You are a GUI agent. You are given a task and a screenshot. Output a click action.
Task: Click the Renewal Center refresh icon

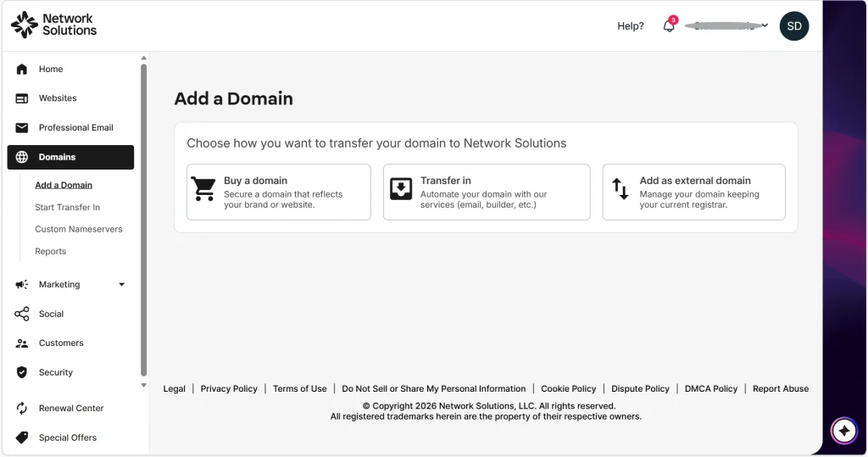(x=21, y=409)
